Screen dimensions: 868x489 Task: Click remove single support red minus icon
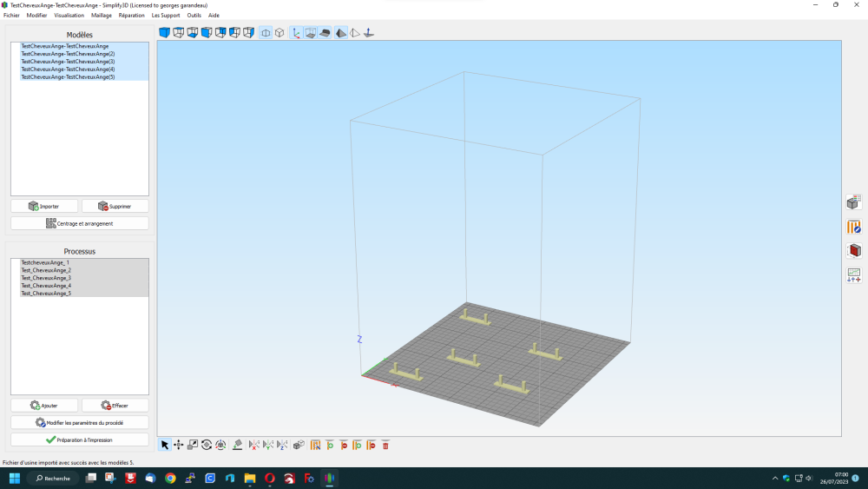tap(344, 445)
